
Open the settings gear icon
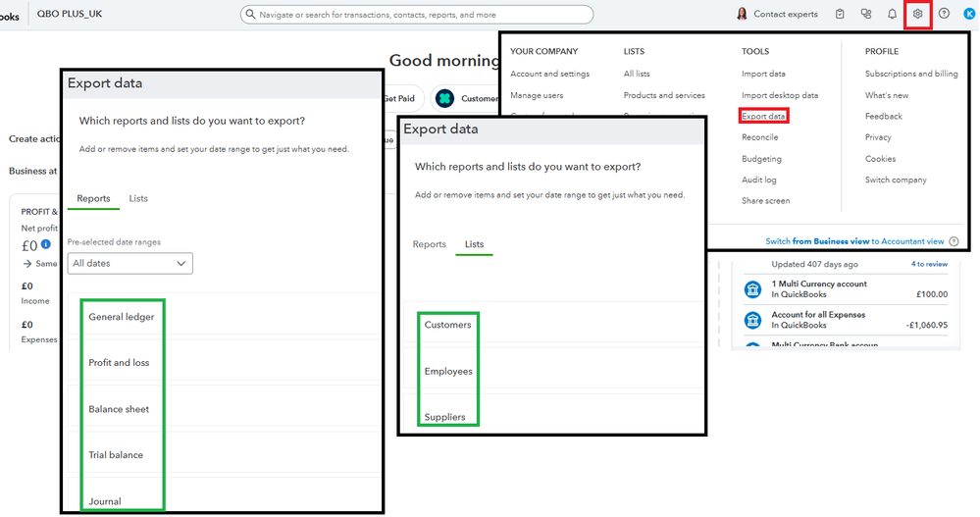tap(917, 14)
